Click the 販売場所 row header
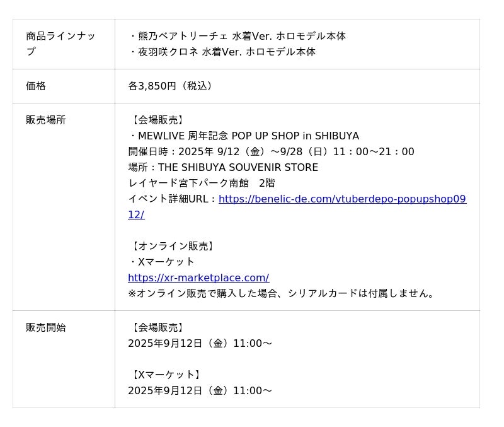Image resolution: width=504 pixels, height=427 pixels. click(46, 120)
